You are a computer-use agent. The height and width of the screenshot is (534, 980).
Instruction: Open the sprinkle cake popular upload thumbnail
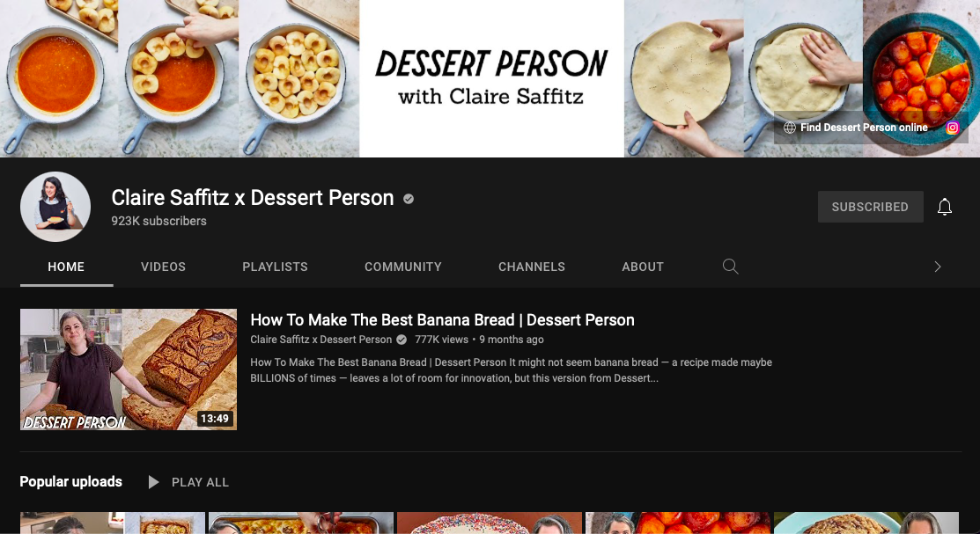pos(490,523)
